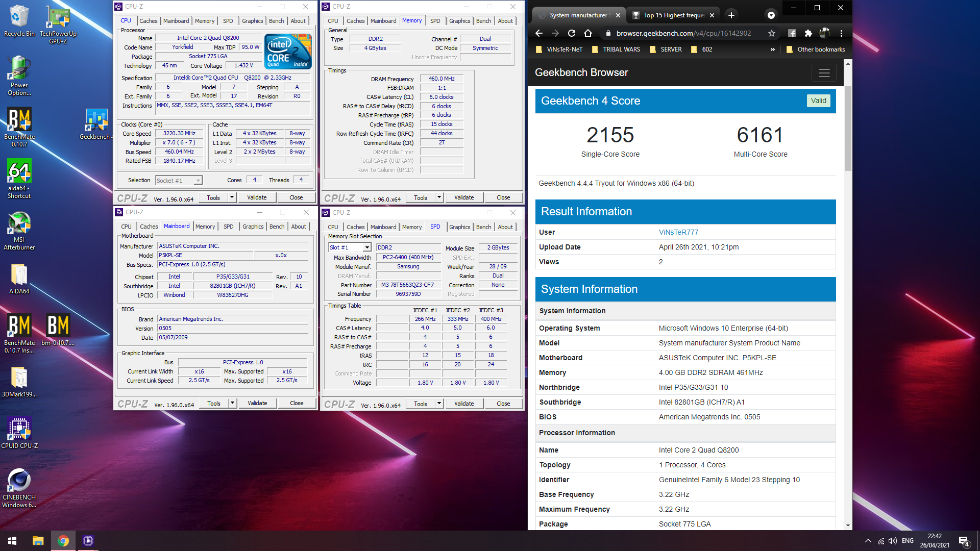Reload the Geekbench page
Image resolution: width=980 pixels, height=551 pixels.
click(x=572, y=33)
